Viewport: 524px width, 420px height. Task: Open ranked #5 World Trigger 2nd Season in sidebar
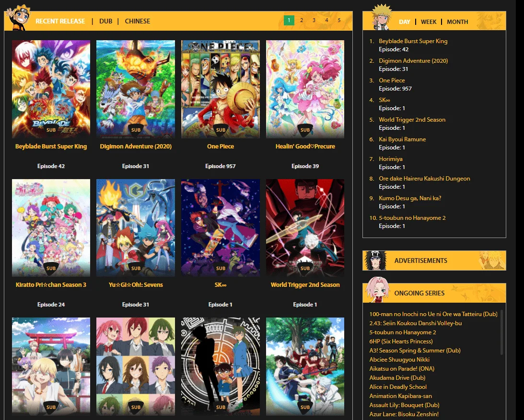[x=412, y=120]
